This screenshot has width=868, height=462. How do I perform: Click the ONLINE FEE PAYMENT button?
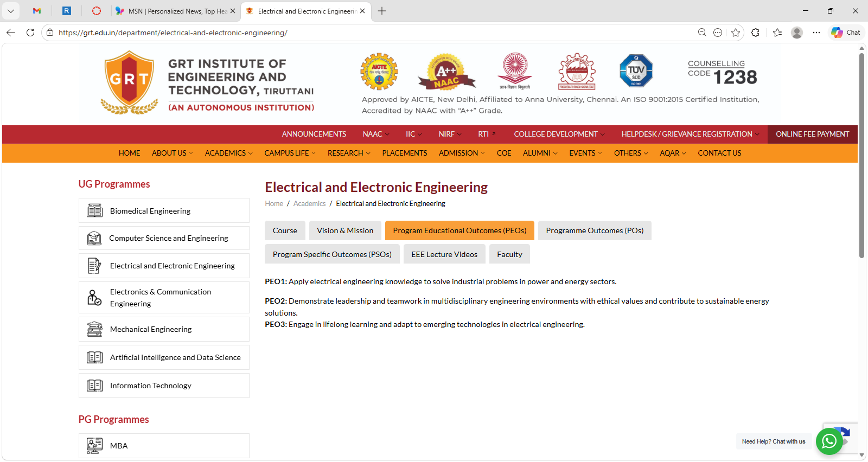tap(812, 134)
